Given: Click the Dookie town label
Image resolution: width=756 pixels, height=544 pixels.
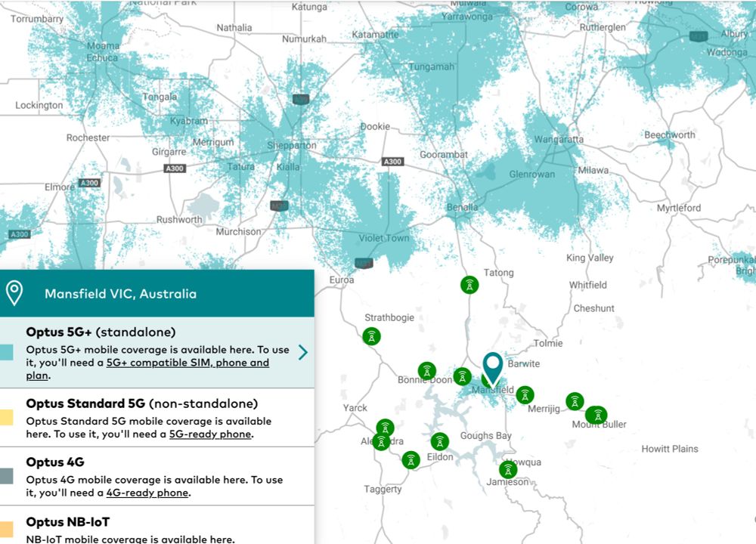Looking at the screenshot, I should [375, 126].
